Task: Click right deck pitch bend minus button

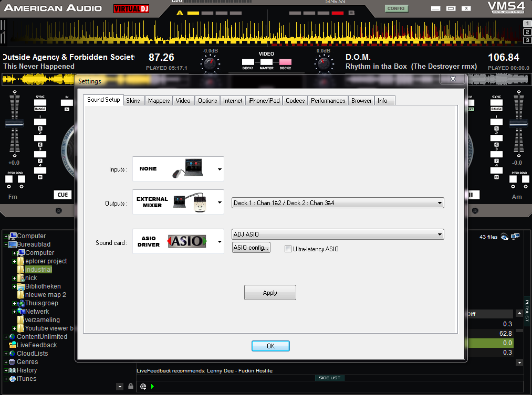Action: click(513, 179)
